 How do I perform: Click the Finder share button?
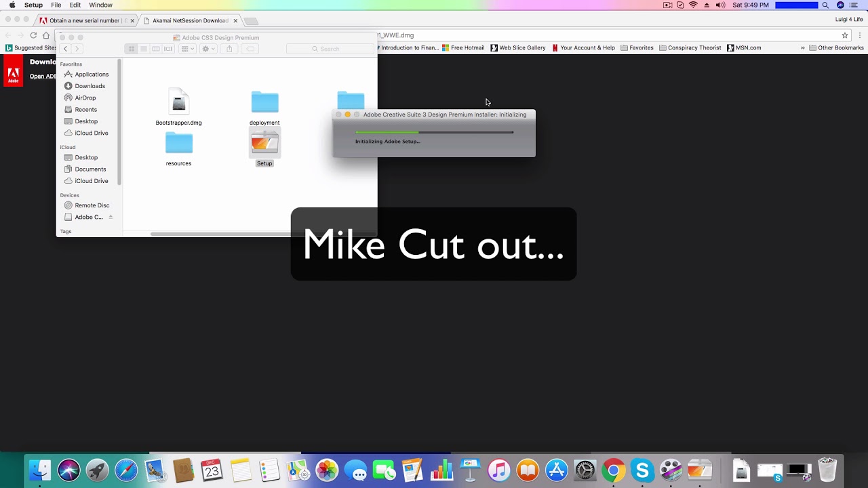[229, 49]
